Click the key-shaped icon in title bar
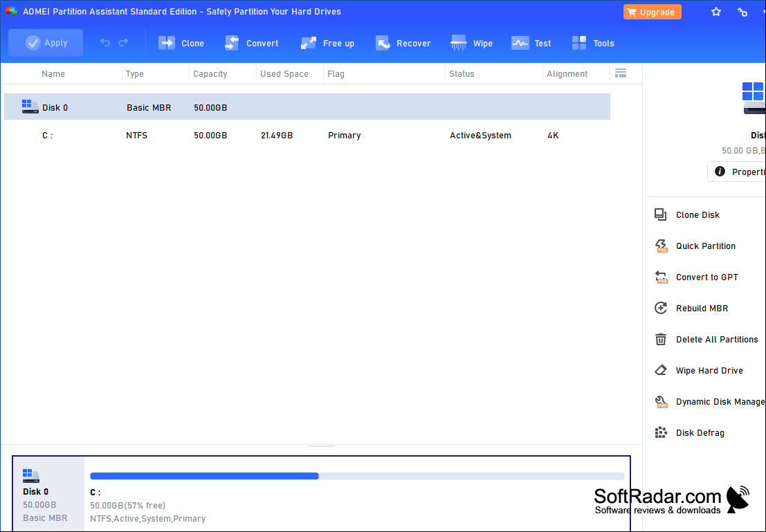This screenshot has height=532, width=766. (742, 12)
